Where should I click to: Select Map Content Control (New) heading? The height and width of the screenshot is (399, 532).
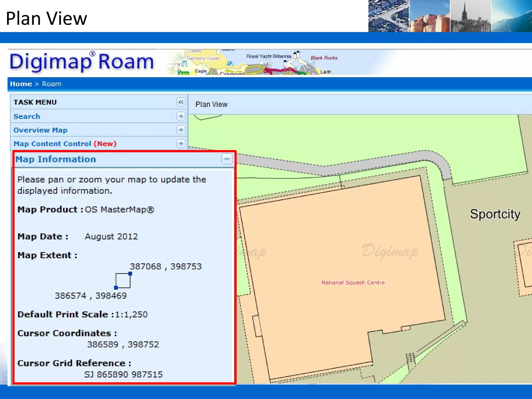[65, 144]
